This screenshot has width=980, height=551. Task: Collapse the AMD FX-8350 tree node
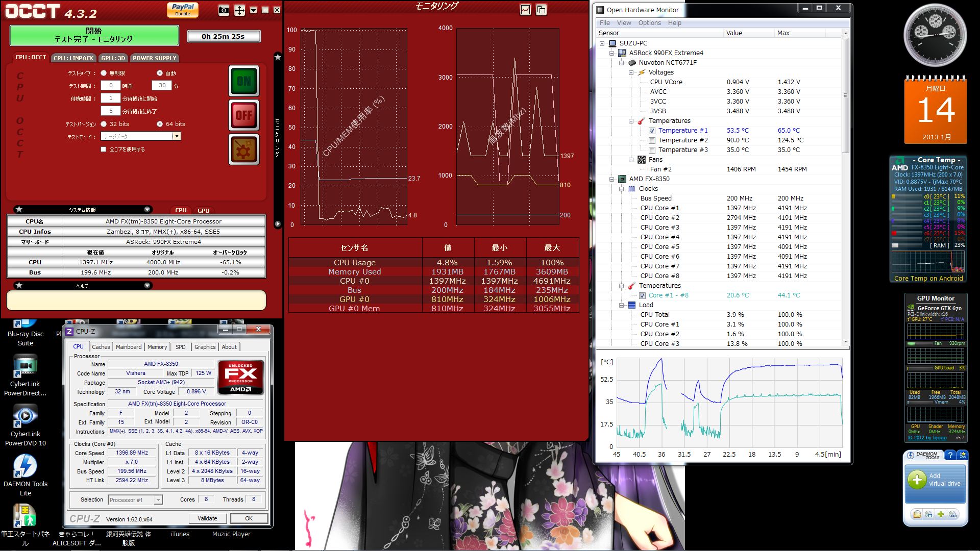point(612,179)
